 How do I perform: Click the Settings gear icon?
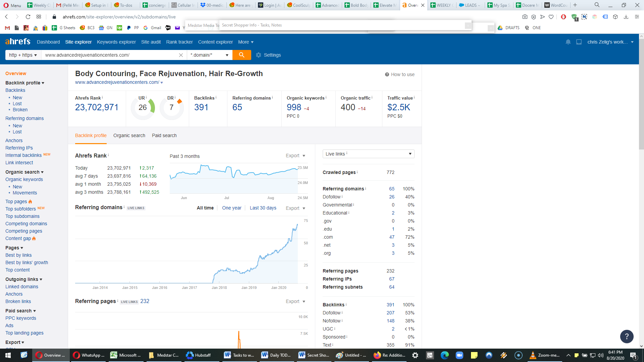click(x=258, y=55)
